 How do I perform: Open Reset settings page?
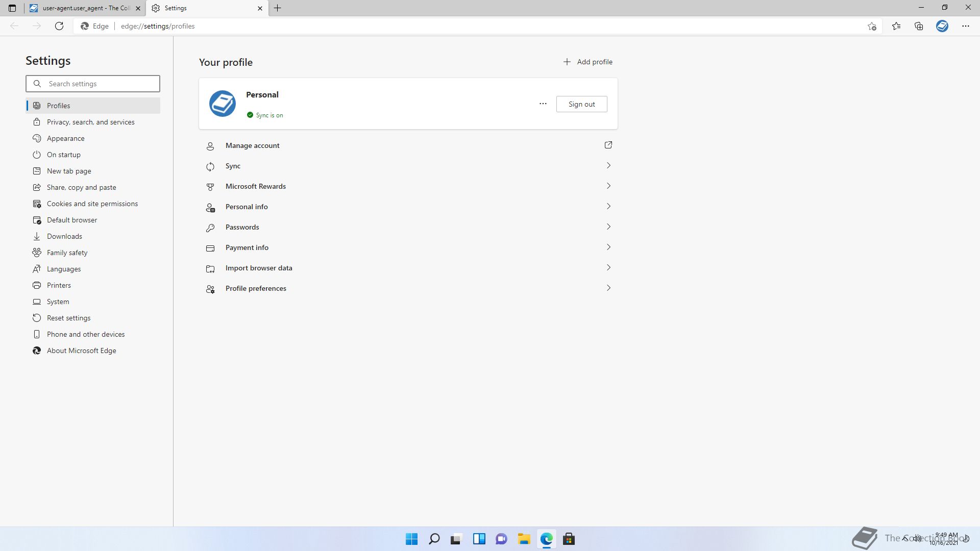coord(93,318)
